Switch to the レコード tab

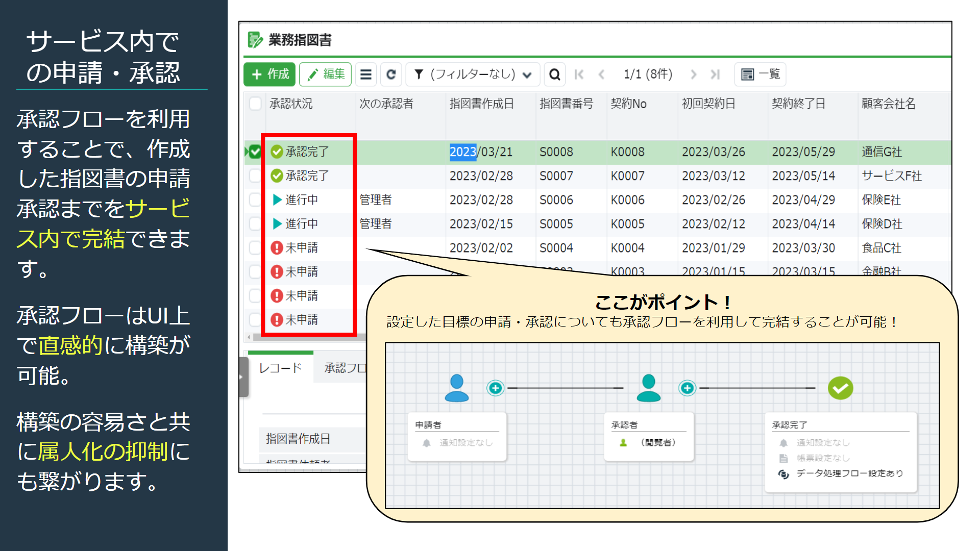pos(280,368)
